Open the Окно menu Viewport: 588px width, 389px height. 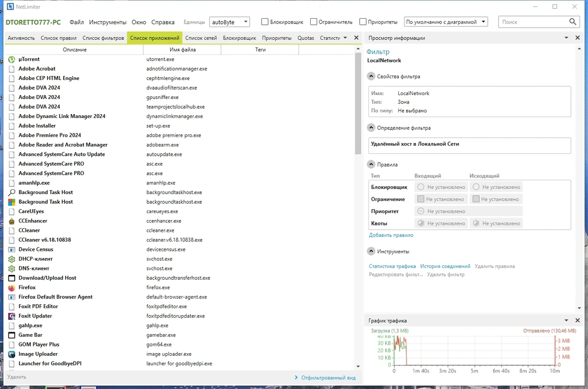139,22
